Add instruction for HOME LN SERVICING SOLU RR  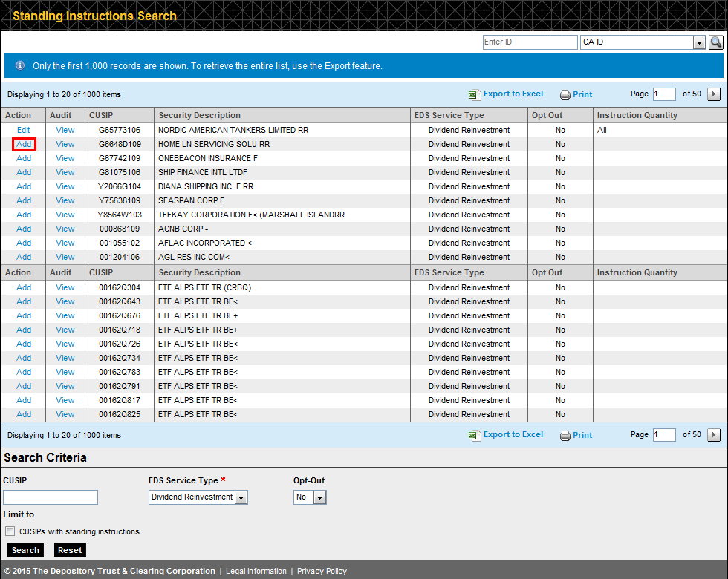click(23, 144)
